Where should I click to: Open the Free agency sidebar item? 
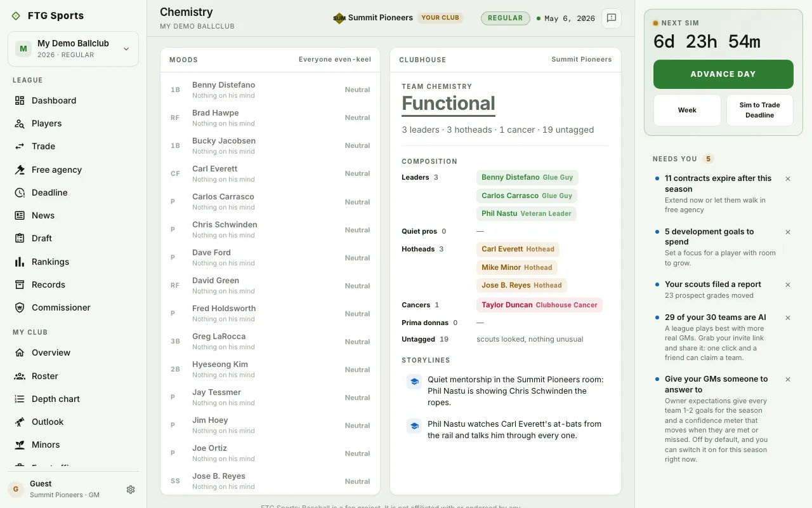point(73,170)
